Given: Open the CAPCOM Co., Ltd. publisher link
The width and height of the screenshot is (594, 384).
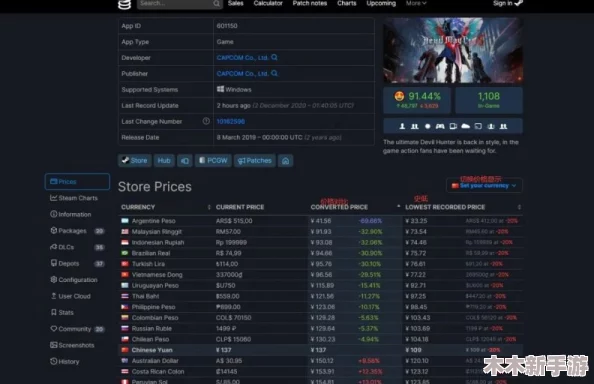Looking at the screenshot, I should pos(242,73).
